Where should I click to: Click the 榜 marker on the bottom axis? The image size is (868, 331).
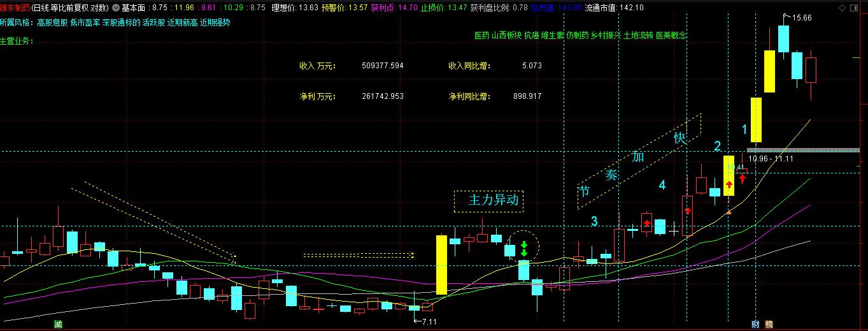click(x=769, y=325)
